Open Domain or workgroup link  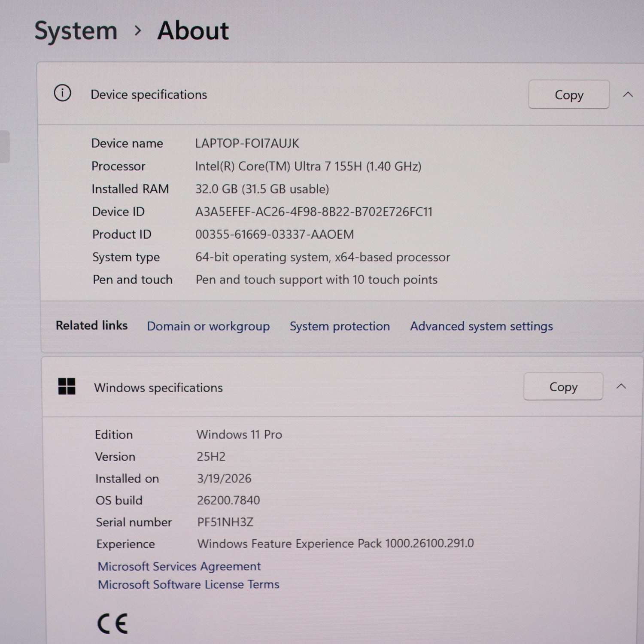coord(208,326)
